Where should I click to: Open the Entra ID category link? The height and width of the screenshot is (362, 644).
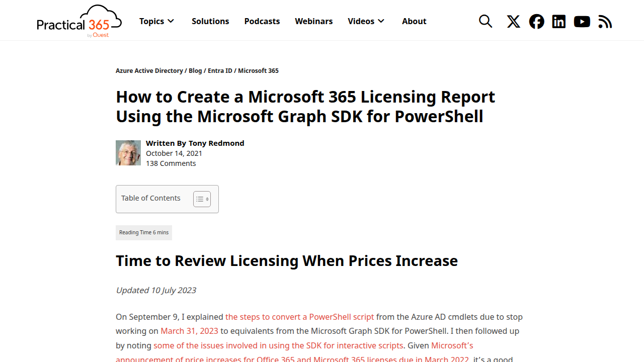(220, 71)
